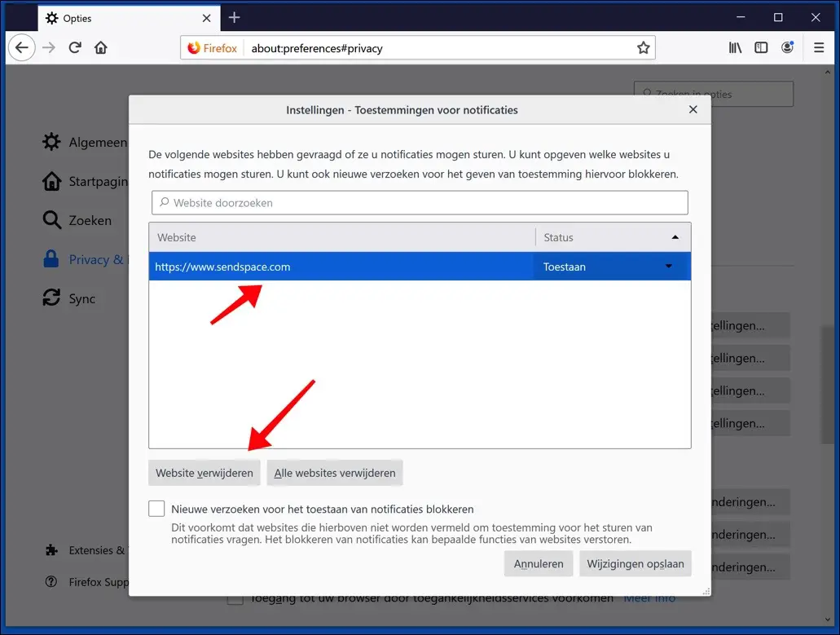Click the Firefox identity icon in address bar
The width and height of the screenshot is (840, 635).
point(212,48)
